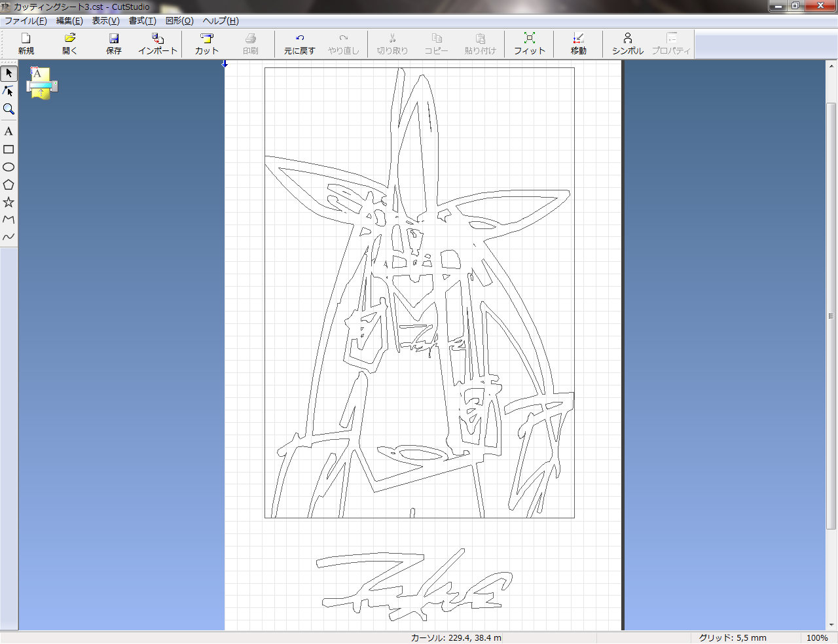The width and height of the screenshot is (838, 644).
Task: Open the 図形(O) menu
Action: click(x=179, y=21)
